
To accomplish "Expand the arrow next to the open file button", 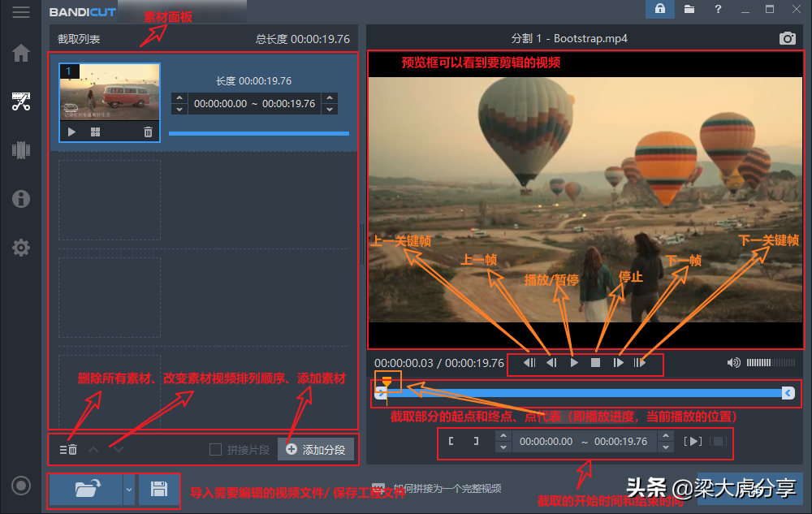I will [x=128, y=490].
